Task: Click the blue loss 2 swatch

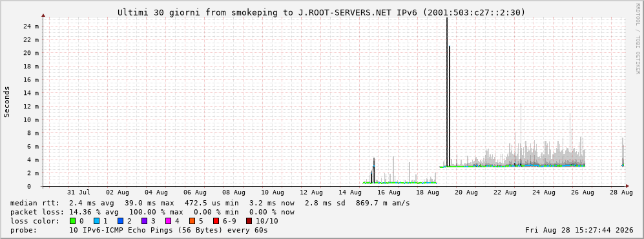Action: click(x=121, y=222)
